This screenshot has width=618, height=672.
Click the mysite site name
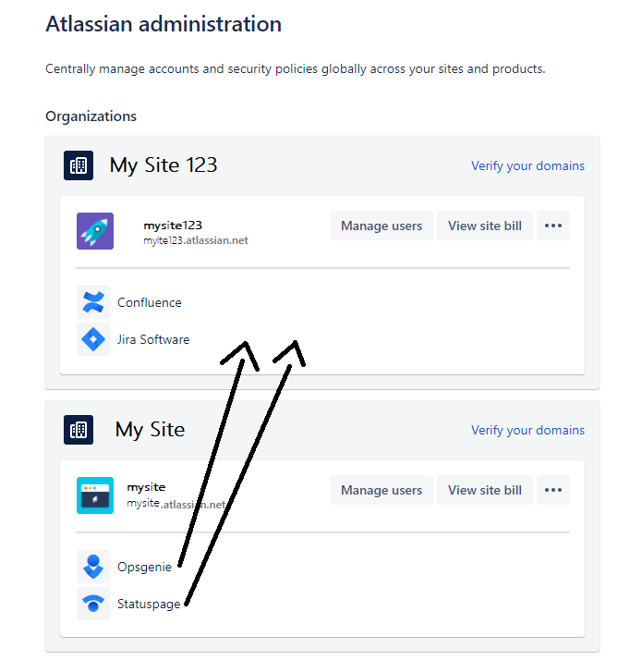click(146, 487)
